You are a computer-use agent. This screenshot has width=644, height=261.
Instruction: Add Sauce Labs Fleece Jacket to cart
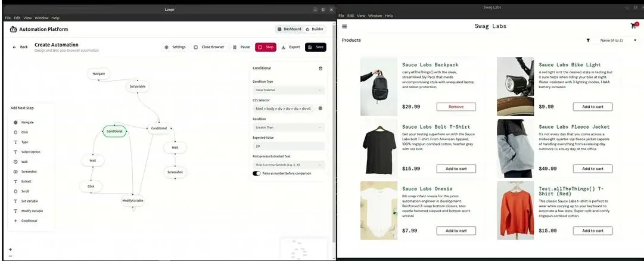593,169
